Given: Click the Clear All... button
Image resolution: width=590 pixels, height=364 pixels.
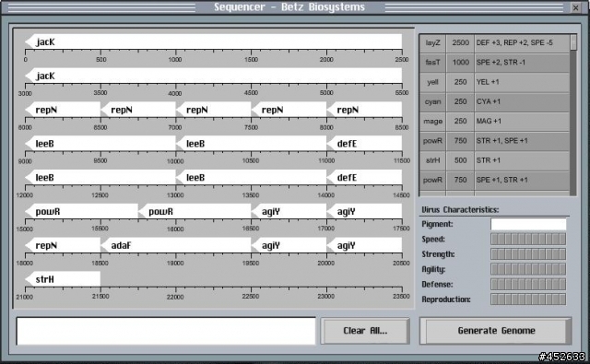Looking at the screenshot, I should point(365,331).
